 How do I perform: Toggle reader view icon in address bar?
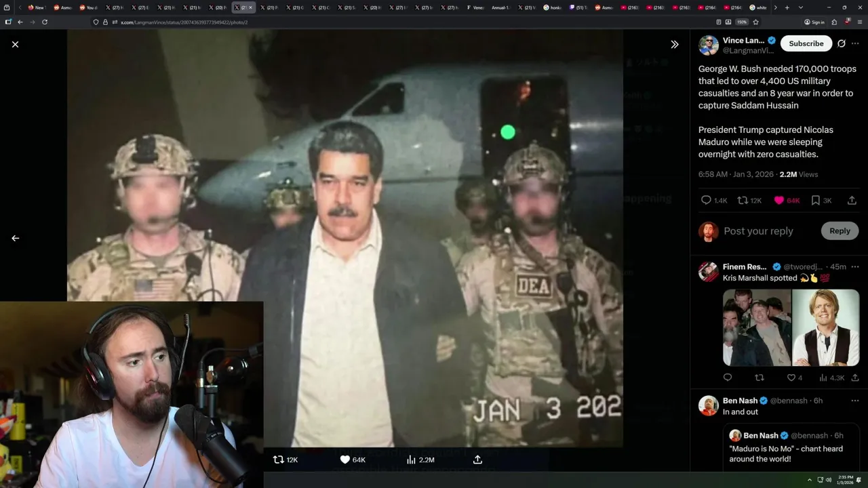coord(719,22)
